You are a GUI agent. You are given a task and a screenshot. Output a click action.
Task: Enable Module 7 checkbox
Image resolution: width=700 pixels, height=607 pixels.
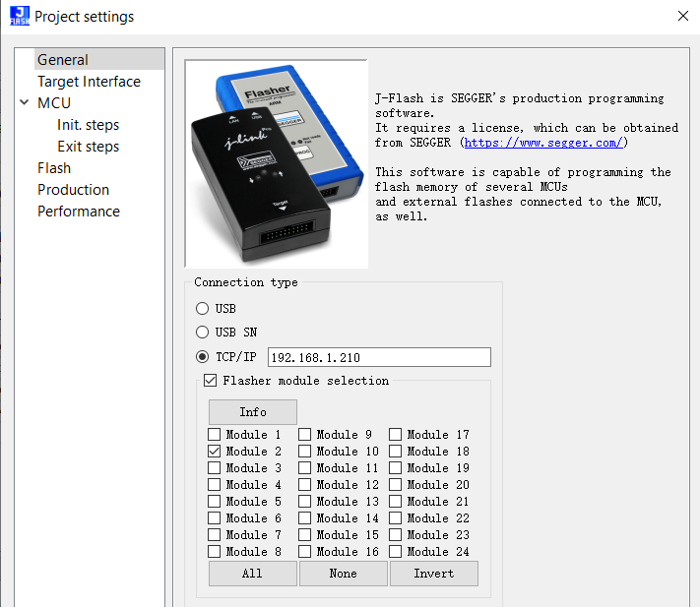(215, 535)
